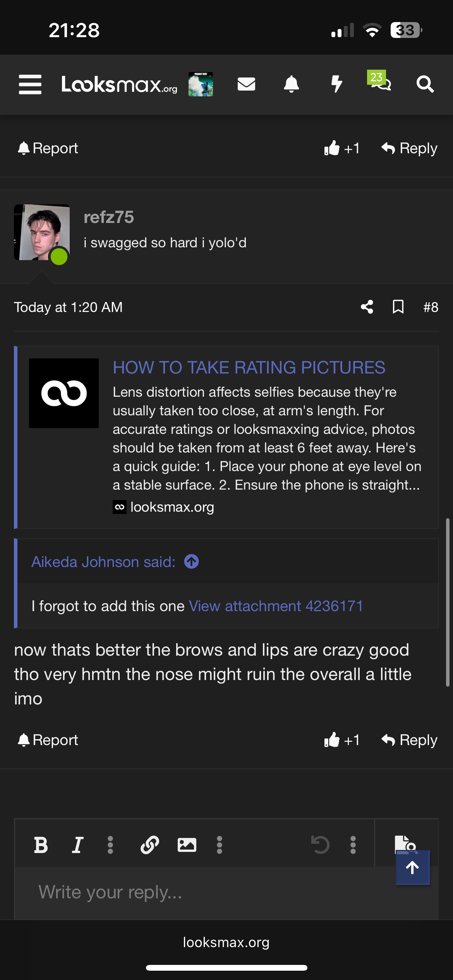Share post #8 via share icon

tap(367, 307)
